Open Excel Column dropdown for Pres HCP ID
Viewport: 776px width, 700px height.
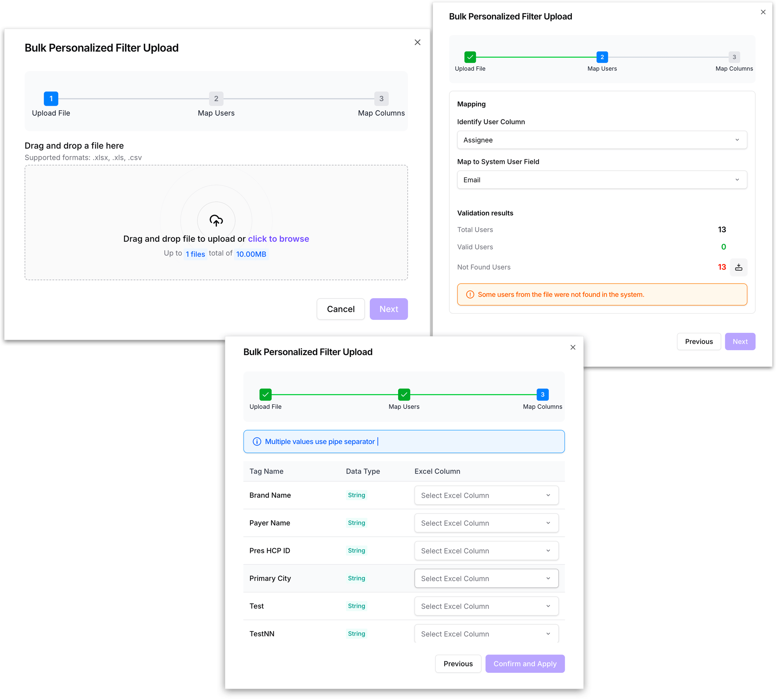(486, 551)
